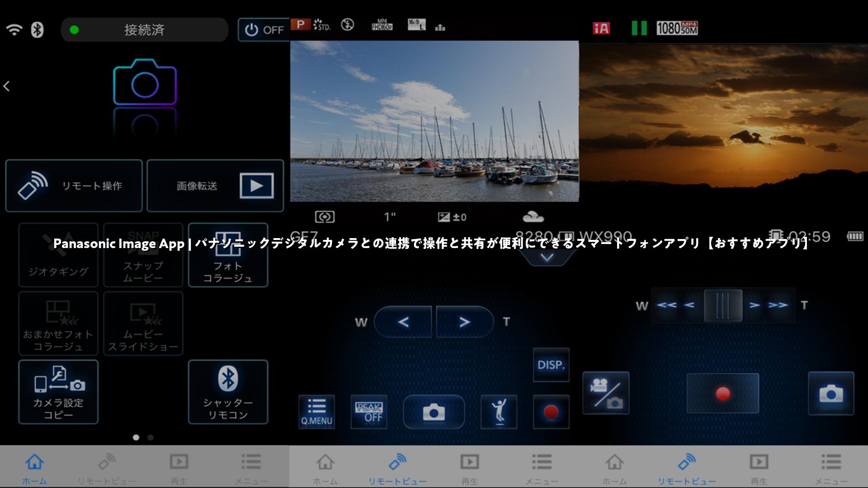Screen dimensions: 868x488
Task: Open the Q.MENU quick menu
Action: (316, 412)
